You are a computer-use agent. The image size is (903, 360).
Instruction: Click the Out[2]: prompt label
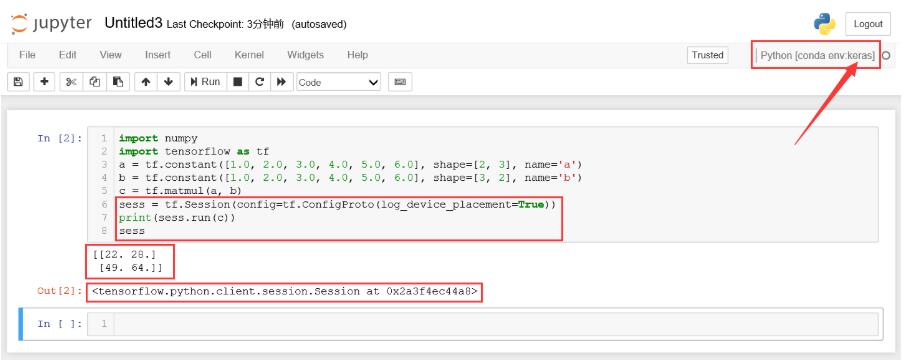pyautogui.click(x=60, y=291)
